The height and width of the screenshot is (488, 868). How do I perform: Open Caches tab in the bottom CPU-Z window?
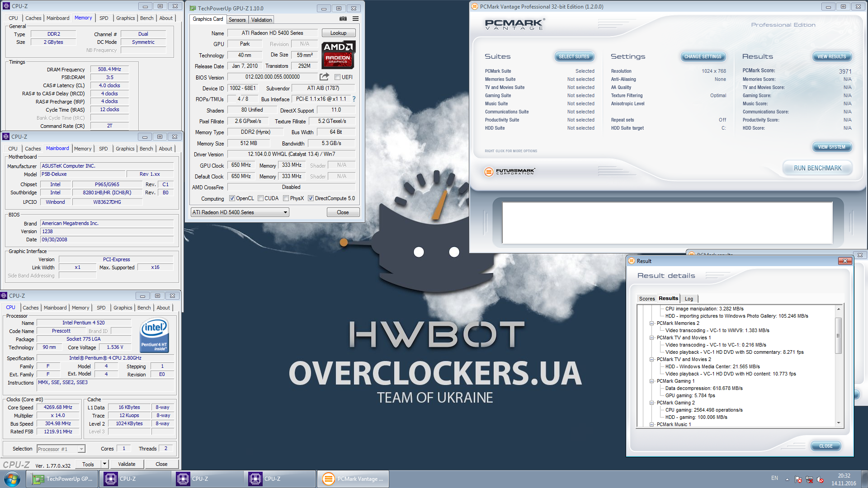(x=30, y=308)
